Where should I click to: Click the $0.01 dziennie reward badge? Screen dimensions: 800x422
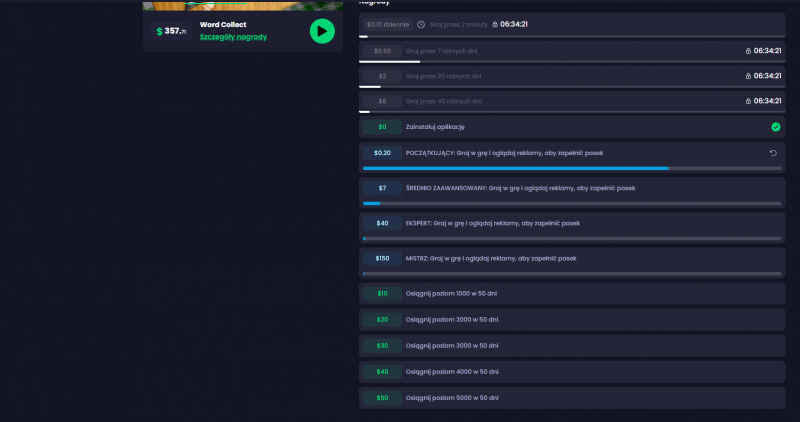click(387, 24)
